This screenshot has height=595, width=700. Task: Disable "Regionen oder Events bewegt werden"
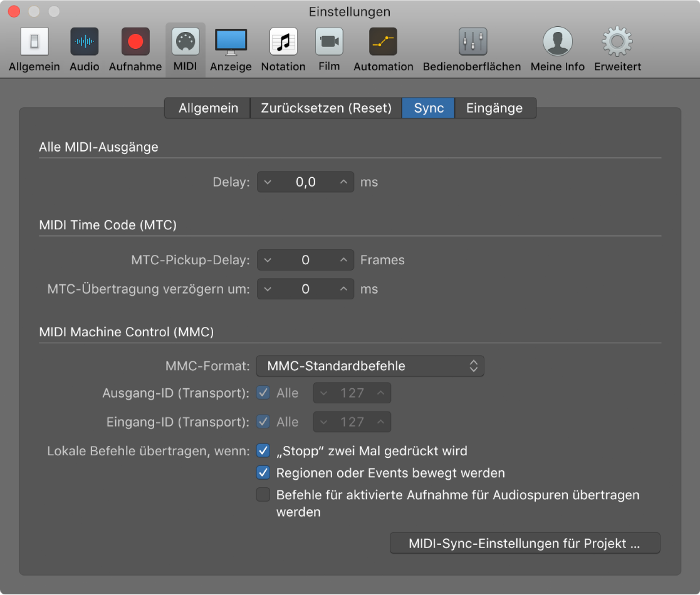pyautogui.click(x=263, y=473)
